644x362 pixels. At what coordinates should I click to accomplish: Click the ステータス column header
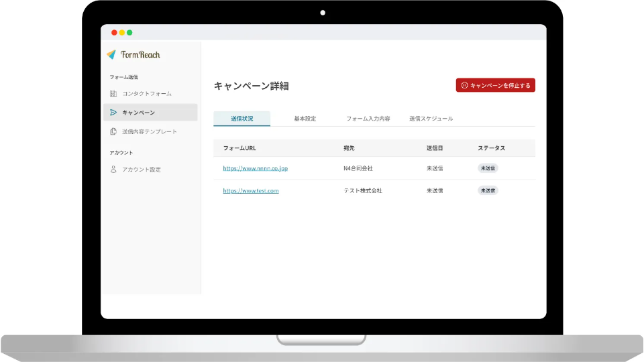491,147
